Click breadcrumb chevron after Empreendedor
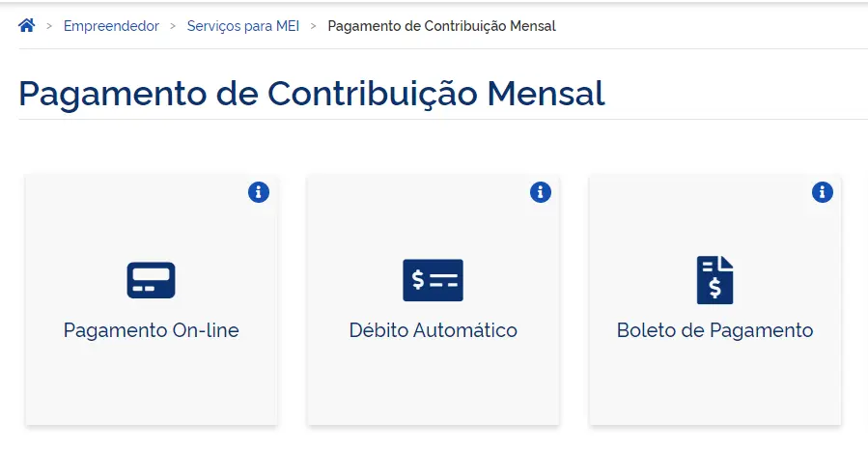 [173, 26]
